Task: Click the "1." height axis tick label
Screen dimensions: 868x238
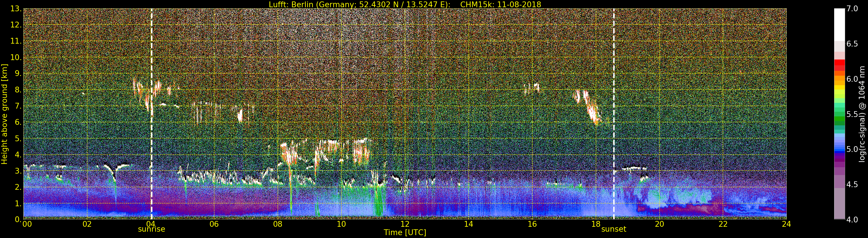Action: (18, 203)
